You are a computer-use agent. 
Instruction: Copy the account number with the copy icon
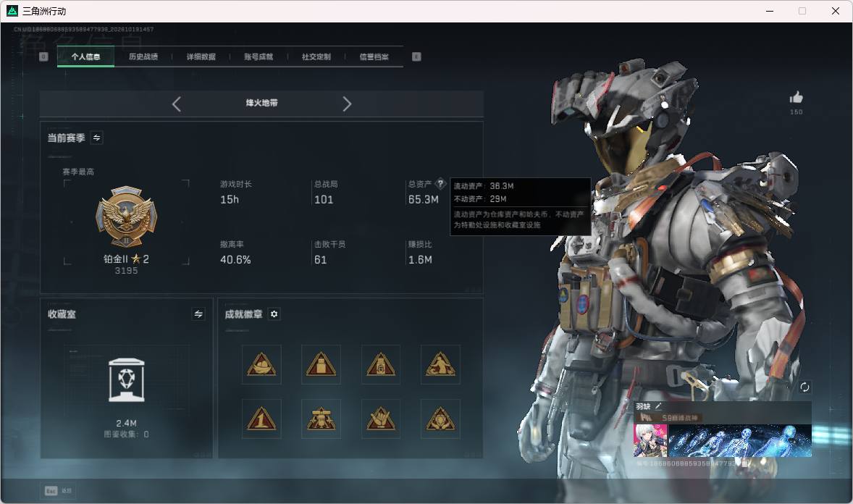(747, 463)
